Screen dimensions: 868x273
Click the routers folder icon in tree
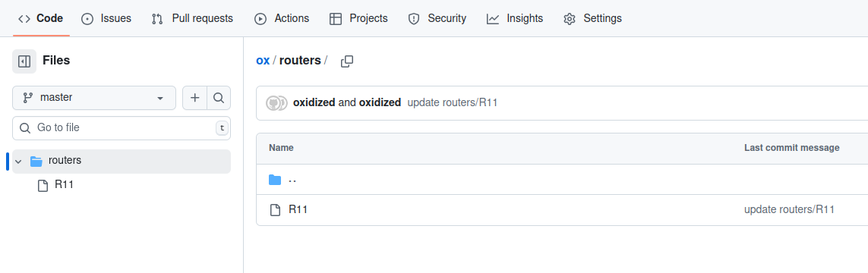click(x=36, y=161)
